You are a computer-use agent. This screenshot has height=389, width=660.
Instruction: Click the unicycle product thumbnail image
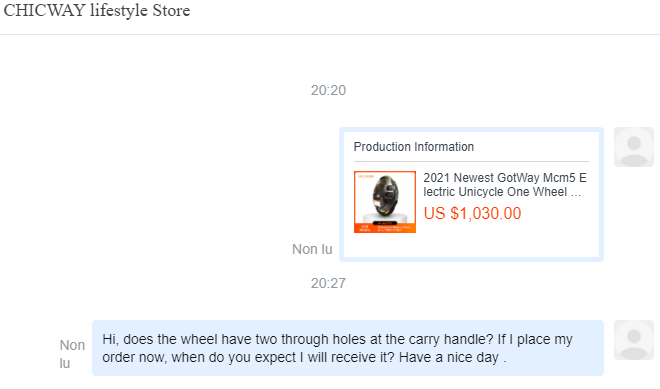click(385, 202)
